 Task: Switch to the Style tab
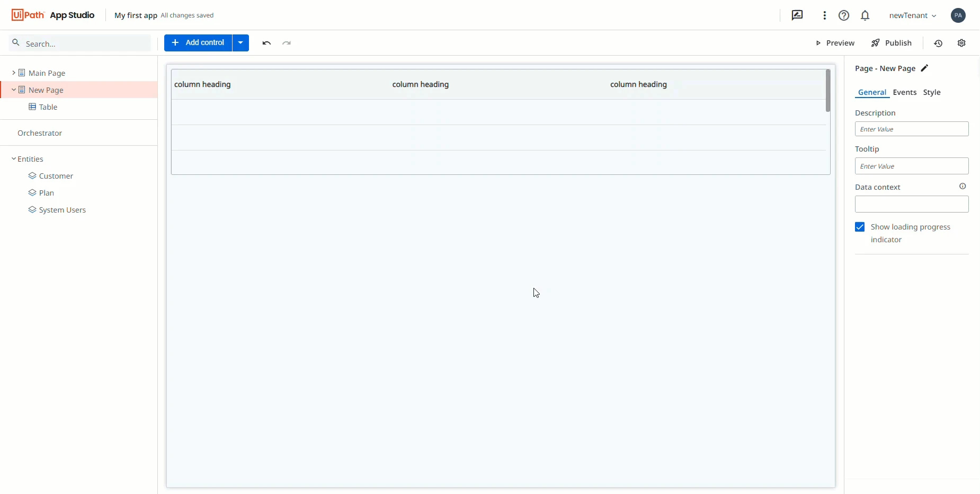point(932,92)
